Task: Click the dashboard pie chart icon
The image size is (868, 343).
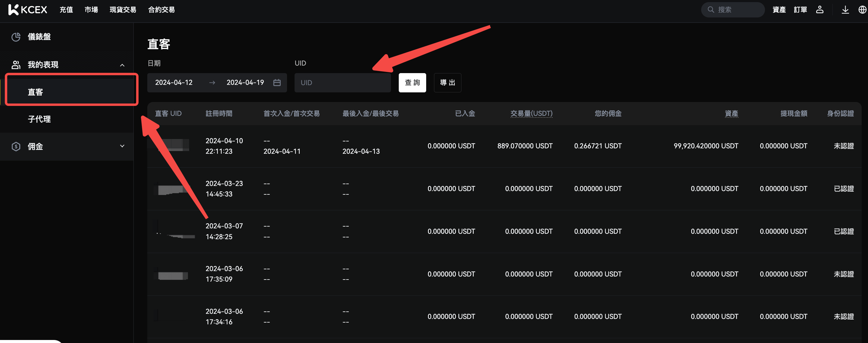Action: pyautogui.click(x=16, y=37)
